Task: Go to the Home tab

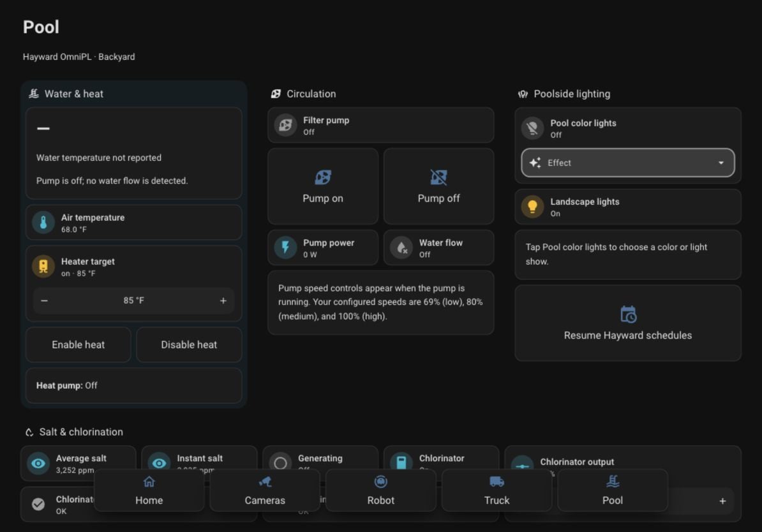Action: click(x=149, y=490)
